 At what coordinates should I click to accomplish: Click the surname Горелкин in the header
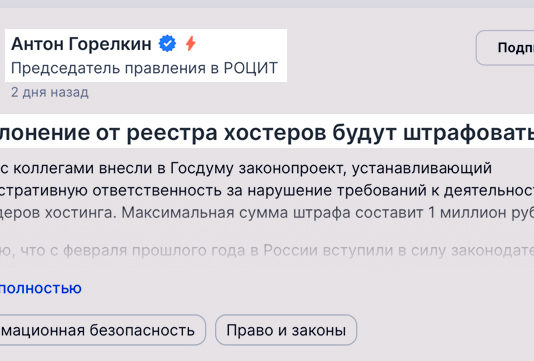110,44
